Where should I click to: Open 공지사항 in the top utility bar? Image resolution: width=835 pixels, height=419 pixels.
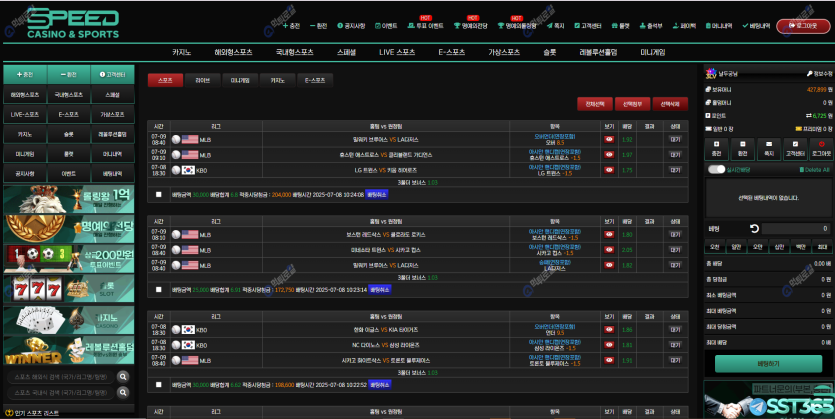351,26
